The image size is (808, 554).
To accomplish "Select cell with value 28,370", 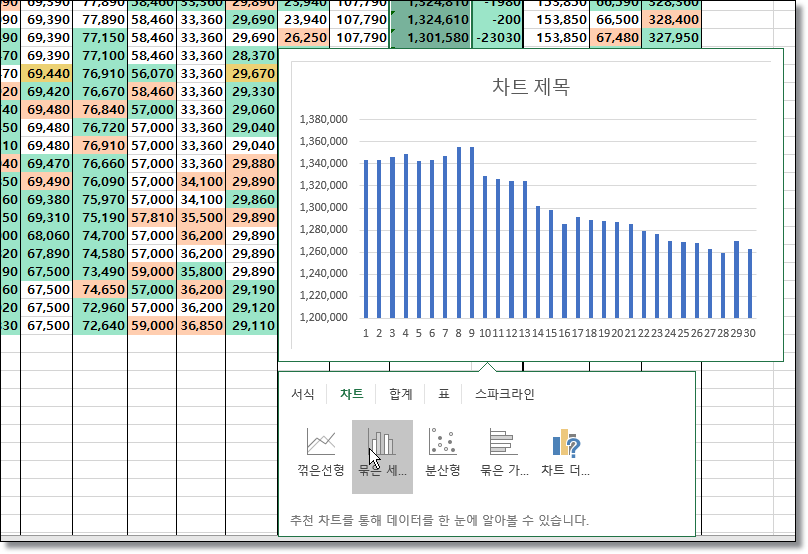I will [251, 56].
